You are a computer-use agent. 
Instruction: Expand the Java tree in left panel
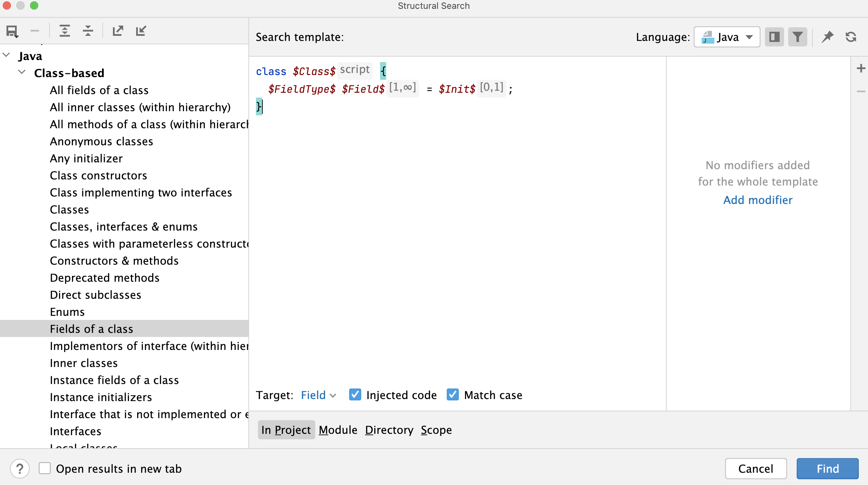pyautogui.click(x=7, y=55)
